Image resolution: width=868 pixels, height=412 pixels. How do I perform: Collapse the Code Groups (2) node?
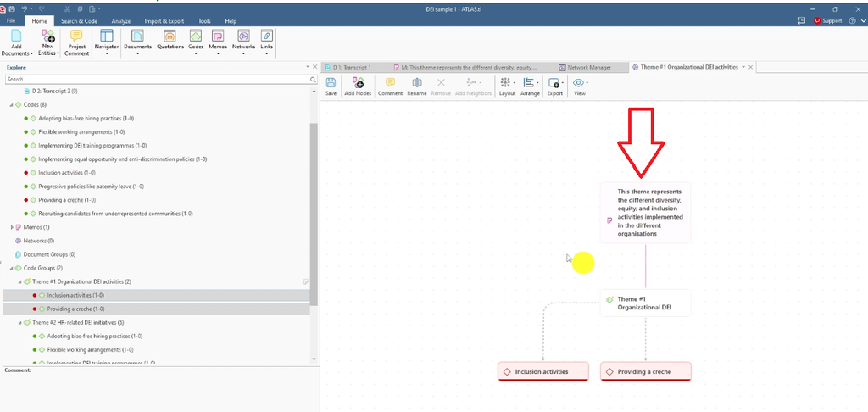[x=12, y=268]
